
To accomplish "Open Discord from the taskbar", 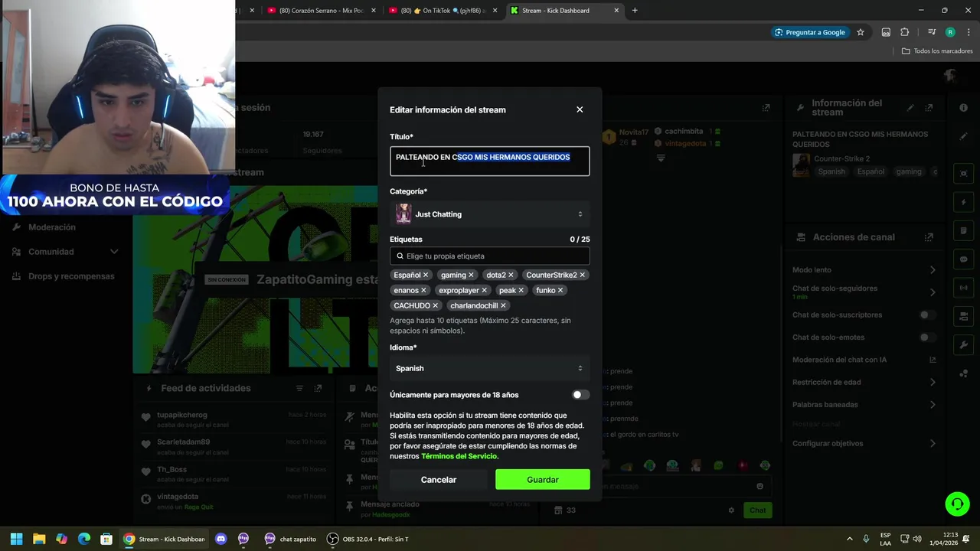I will click(x=221, y=539).
